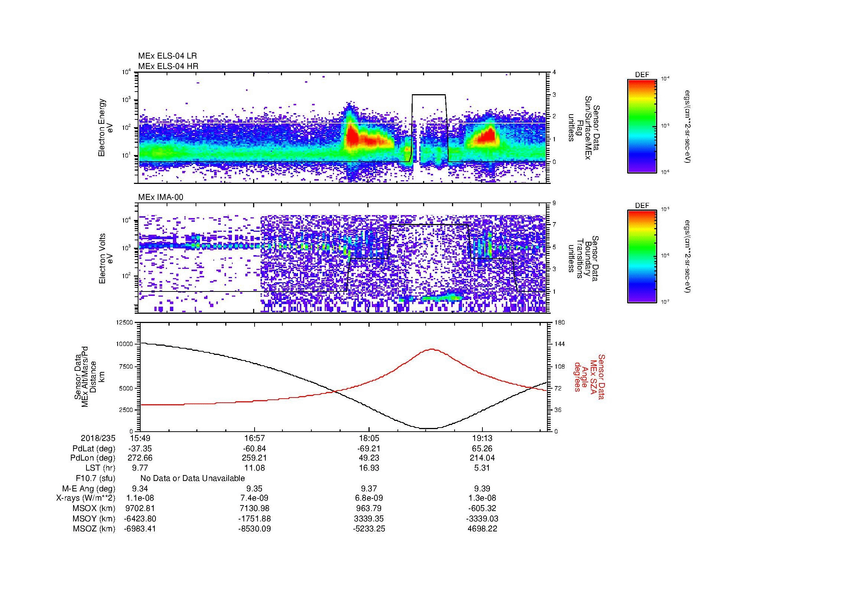This screenshot has height=613, width=868.
Task: Click the X-rays value '6.8e-09'
Action: coord(369,498)
